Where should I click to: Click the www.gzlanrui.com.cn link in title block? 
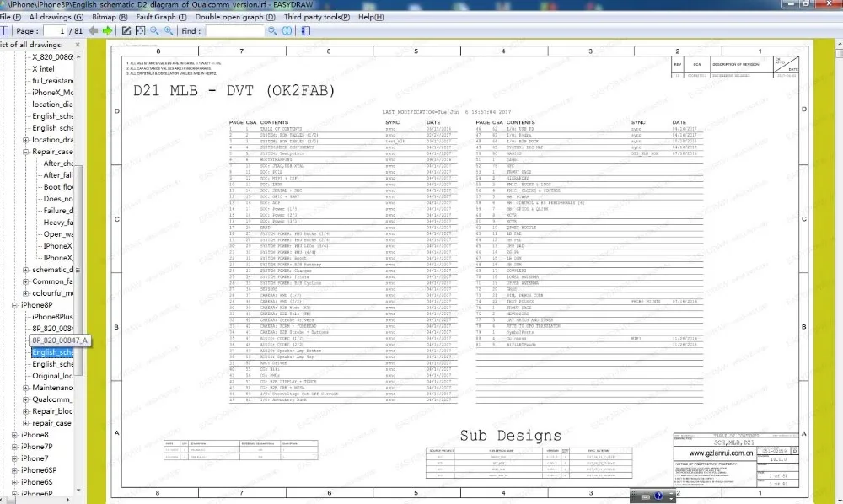click(x=721, y=453)
